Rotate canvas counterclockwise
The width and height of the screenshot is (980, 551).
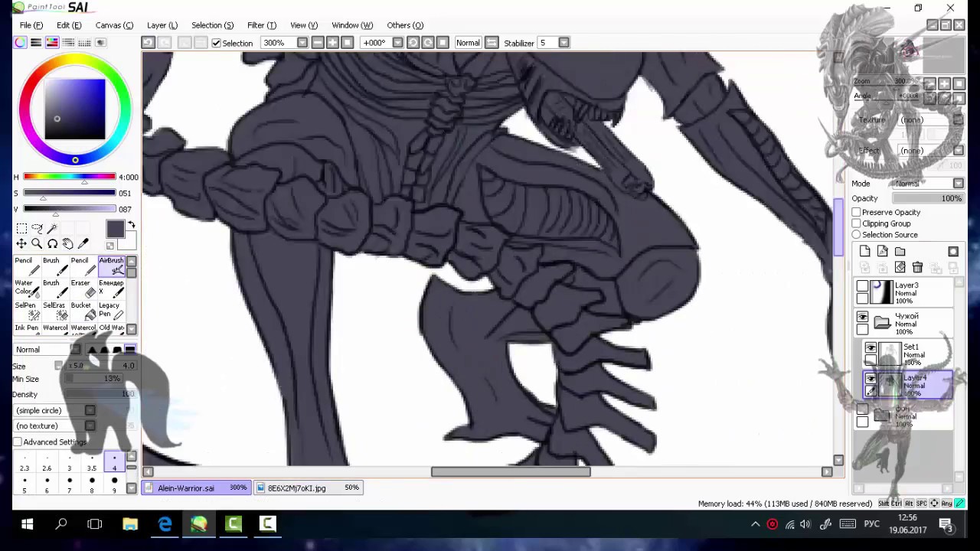click(413, 43)
